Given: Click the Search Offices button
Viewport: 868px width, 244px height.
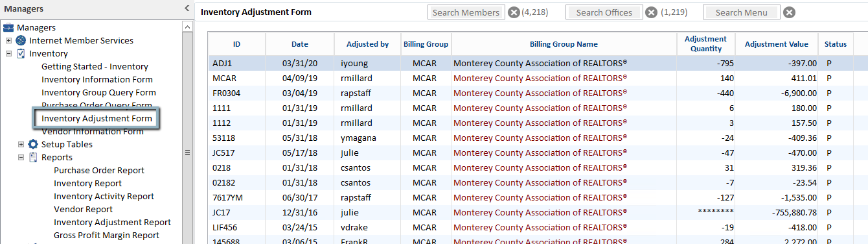Looking at the screenshot, I should click(x=604, y=12).
